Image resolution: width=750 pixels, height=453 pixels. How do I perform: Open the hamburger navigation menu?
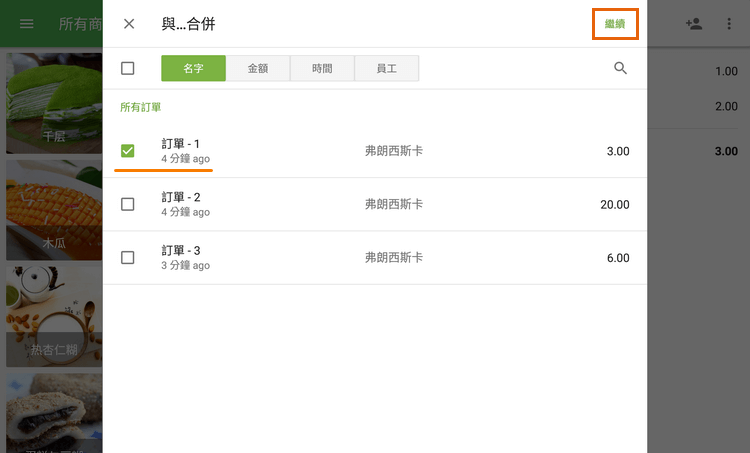coord(27,24)
